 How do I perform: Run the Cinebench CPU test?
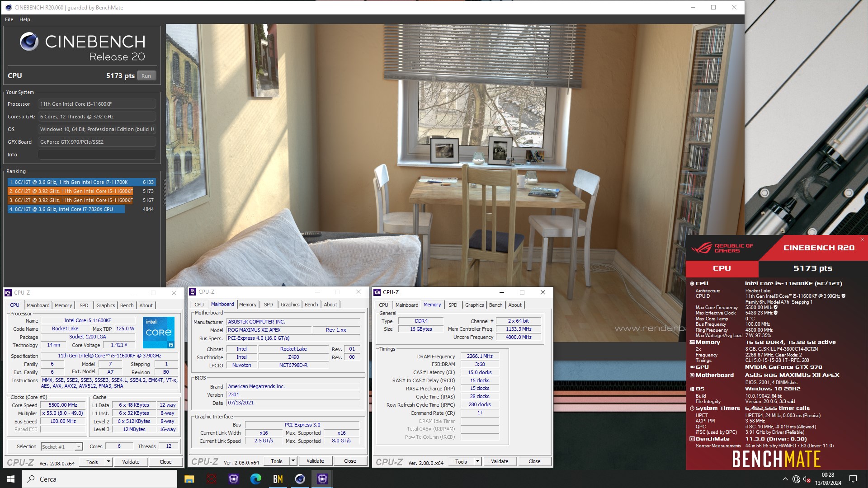pos(146,76)
